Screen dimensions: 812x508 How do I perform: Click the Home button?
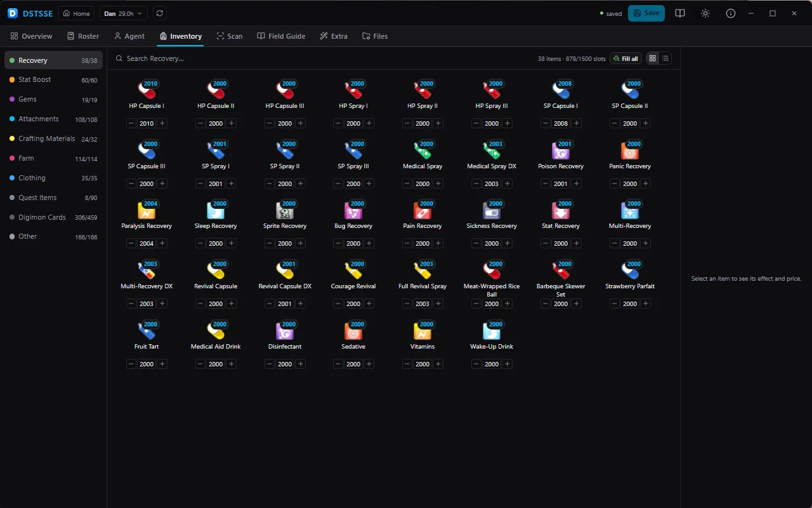76,13
